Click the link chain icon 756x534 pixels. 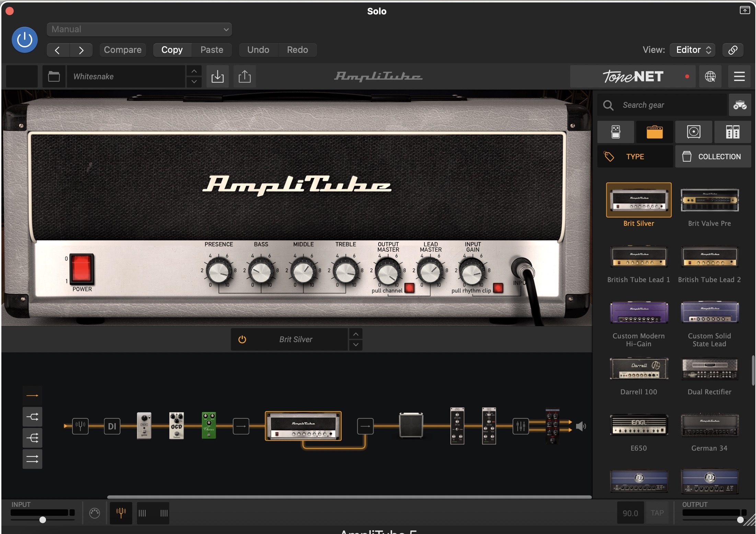pos(733,50)
